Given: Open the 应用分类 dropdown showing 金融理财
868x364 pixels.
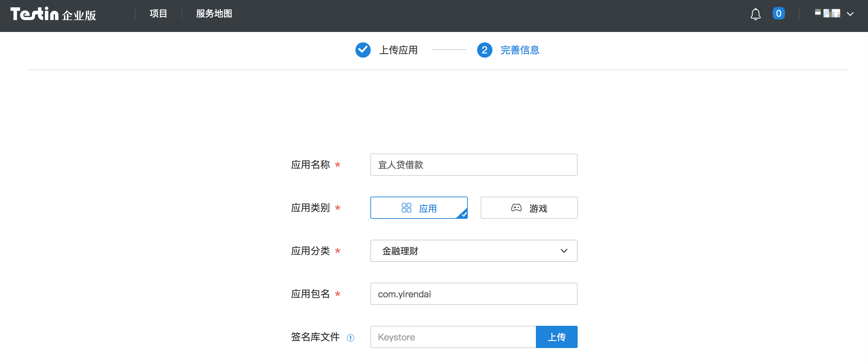Looking at the screenshot, I should click(474, 251).
